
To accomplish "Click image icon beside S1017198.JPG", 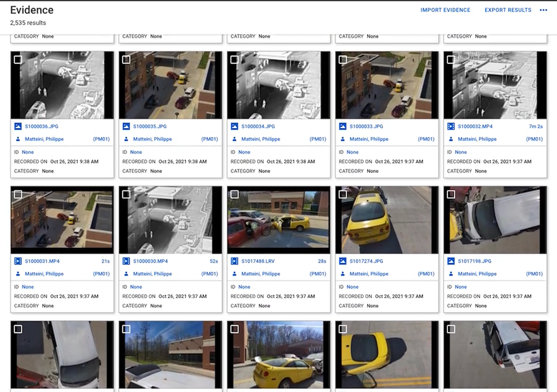I will 451,261.
